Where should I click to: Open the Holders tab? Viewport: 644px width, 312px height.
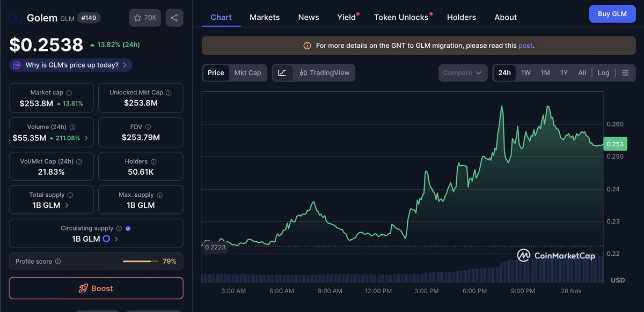pos(462,17)
